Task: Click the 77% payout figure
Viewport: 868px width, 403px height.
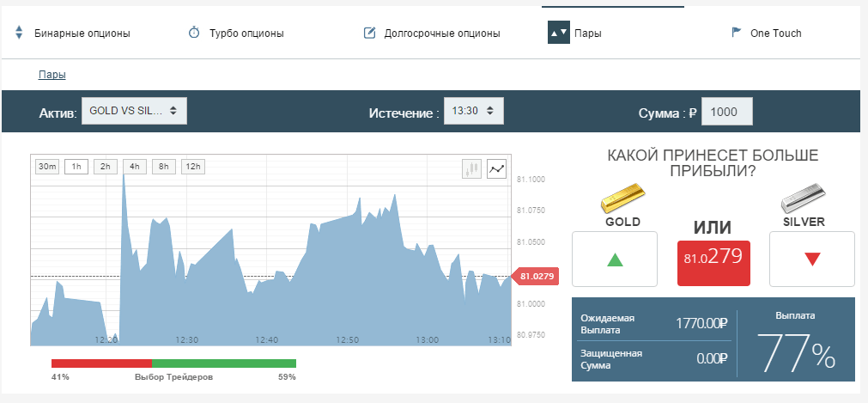Action: 796,351
